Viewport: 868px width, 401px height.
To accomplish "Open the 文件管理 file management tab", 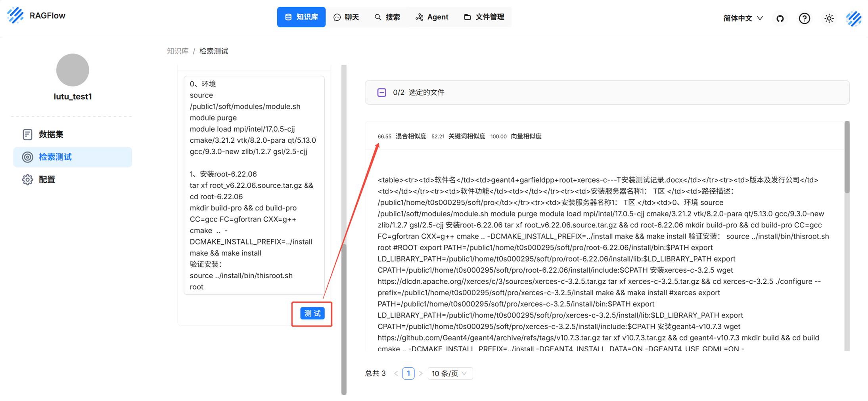I will click(484, 17).
